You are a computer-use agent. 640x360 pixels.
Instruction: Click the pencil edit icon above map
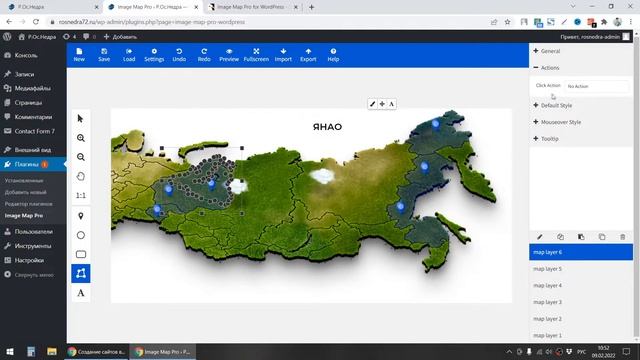(372, 104)
